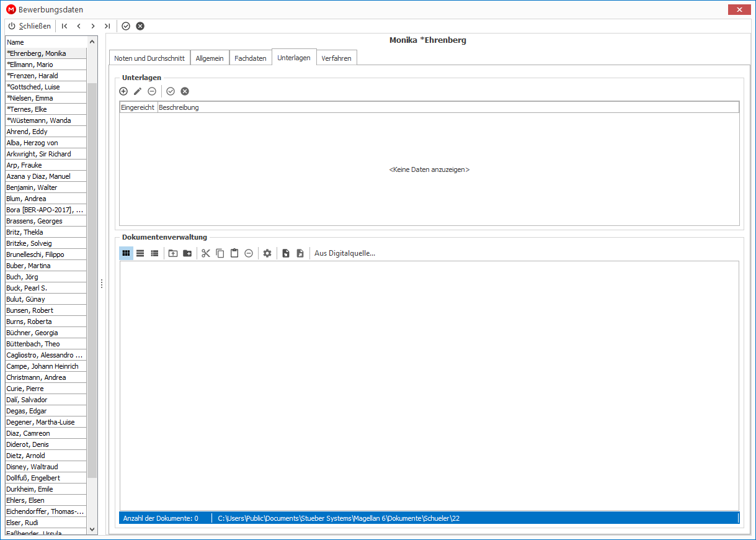Remove the Unterlagen entry with the minus icon

coord(152,91)
